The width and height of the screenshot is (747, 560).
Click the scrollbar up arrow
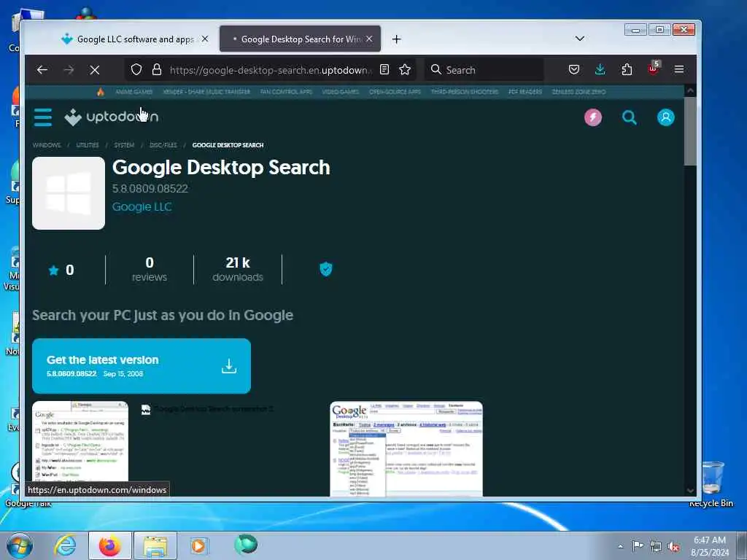pos(690,90)
